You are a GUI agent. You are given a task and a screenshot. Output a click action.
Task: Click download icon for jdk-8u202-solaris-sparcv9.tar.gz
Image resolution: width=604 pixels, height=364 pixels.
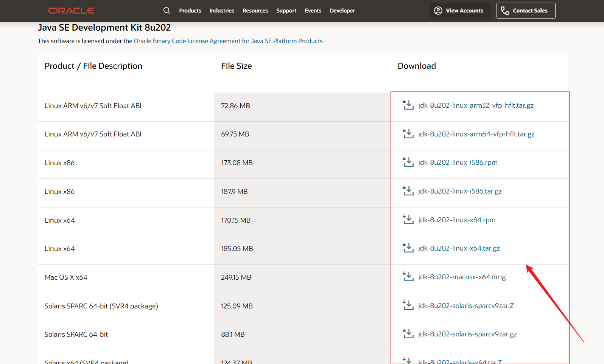(408, 334)
